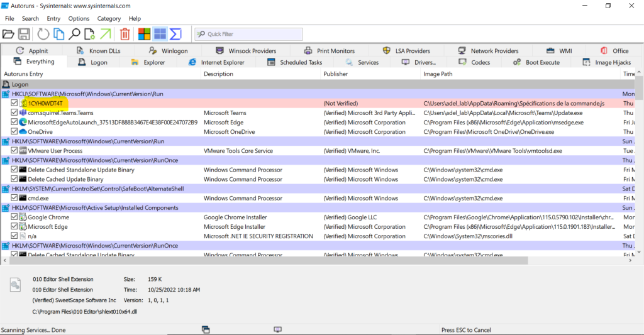Click the Jump to Entry arrow icon
Image resolution: width=644 pixels, height=335 pixels.
(x=106, y=34)
